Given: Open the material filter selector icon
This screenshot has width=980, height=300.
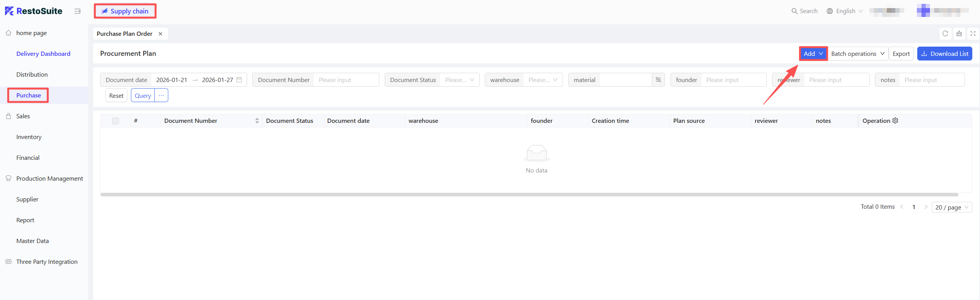Looking at the screenshot, I should pos(658,80).
